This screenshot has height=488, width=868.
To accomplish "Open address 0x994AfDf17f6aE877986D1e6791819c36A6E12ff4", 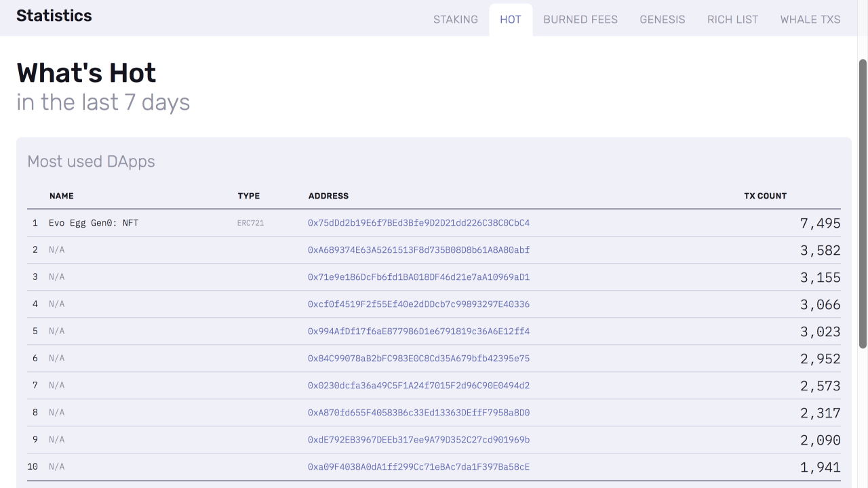I will click(419, 331).
